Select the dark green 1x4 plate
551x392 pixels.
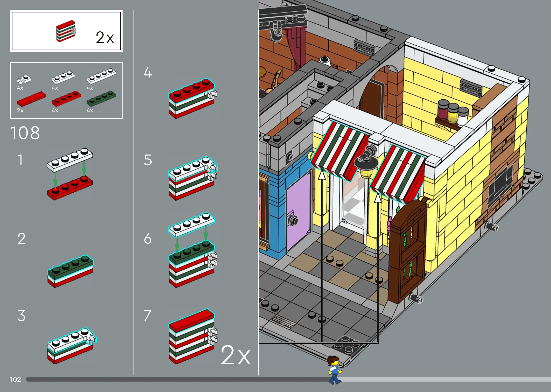[x=101, y=99]
